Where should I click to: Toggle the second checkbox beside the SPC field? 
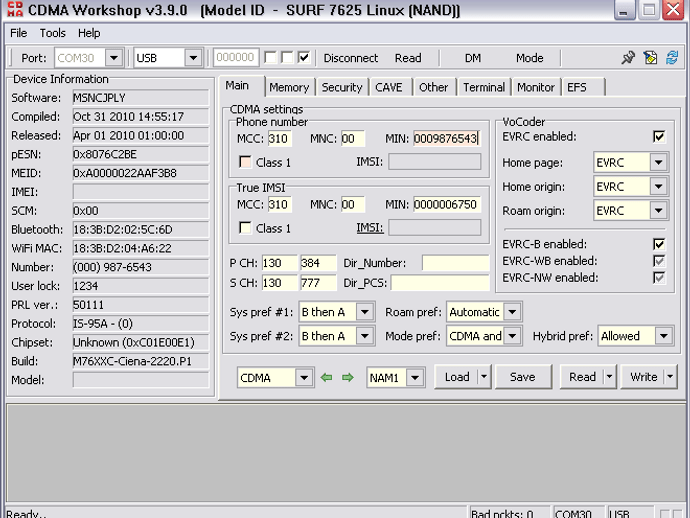[287, 57]
